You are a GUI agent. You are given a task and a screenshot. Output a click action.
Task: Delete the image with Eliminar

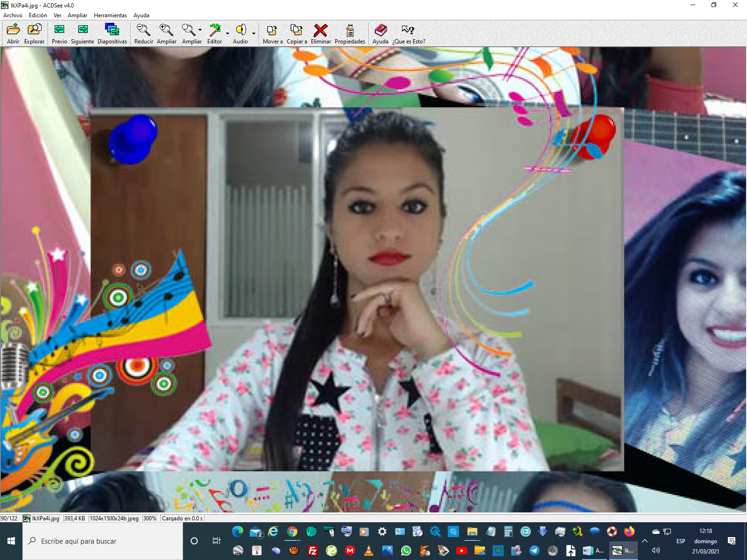(321, 30)
